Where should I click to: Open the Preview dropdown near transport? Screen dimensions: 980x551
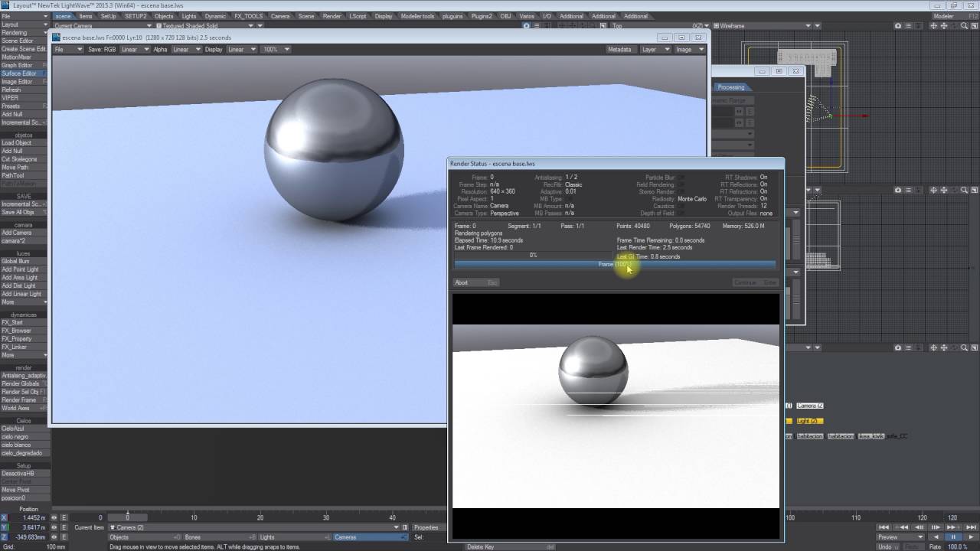[900, 537]
